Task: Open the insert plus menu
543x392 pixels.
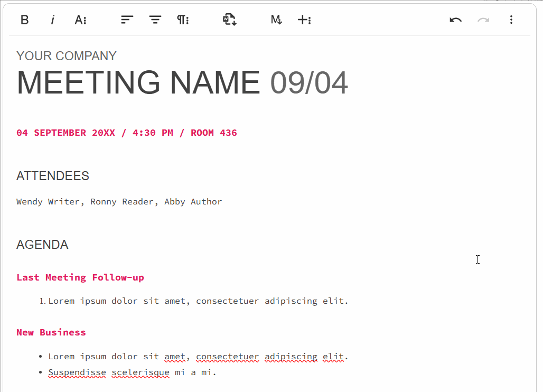Action: 304,20
